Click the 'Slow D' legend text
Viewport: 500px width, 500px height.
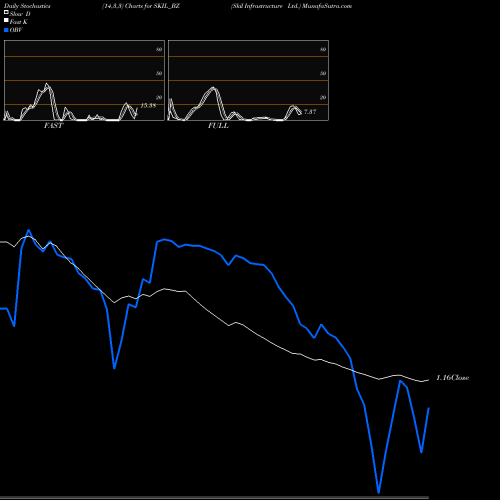tap(20, 14)
